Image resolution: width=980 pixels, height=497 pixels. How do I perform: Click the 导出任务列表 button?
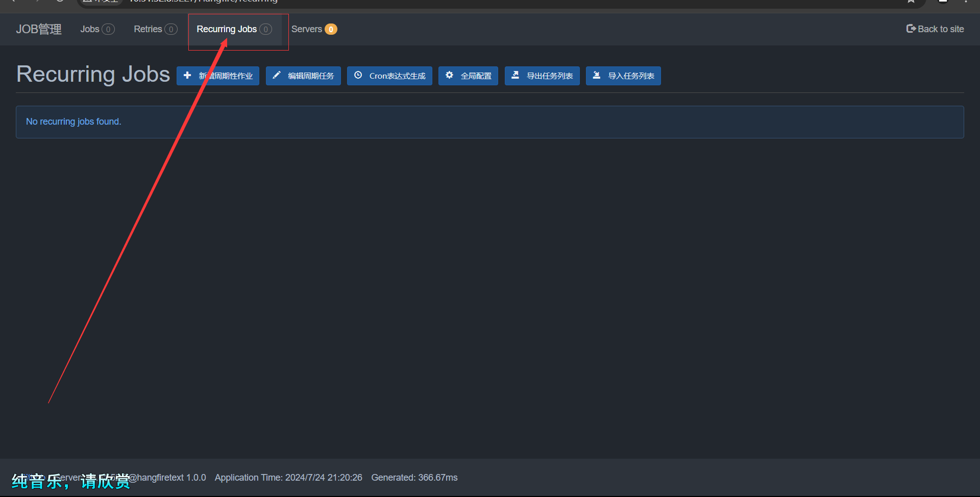pos(542,76)
